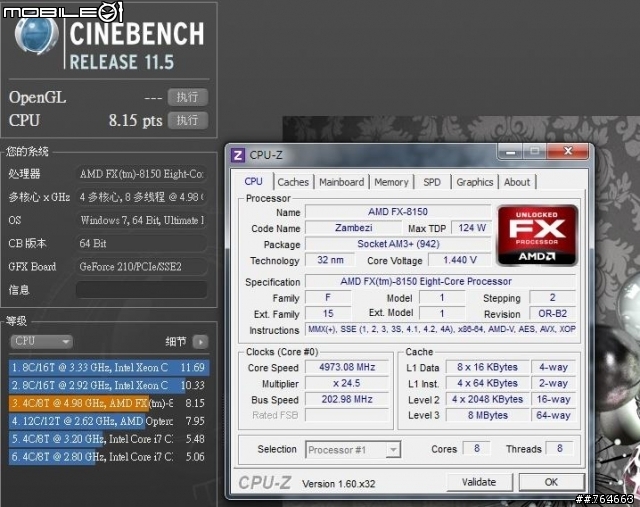Click the AMD FX Unlocked processor logo

click(x=537, y=236)
